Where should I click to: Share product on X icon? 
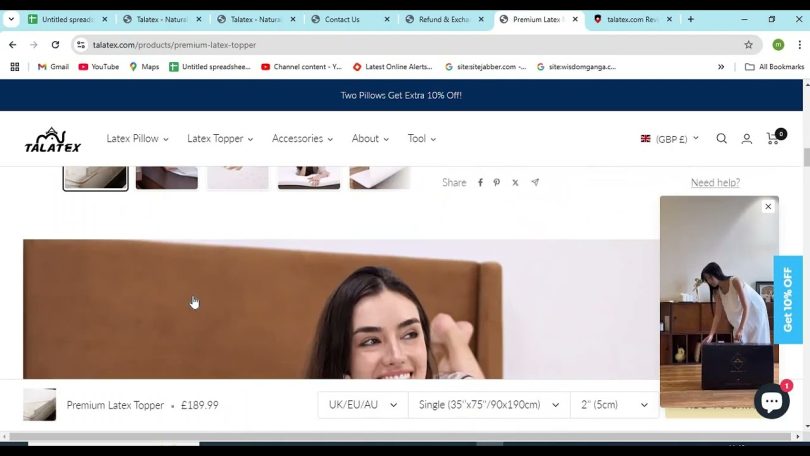tap(515, 183)
